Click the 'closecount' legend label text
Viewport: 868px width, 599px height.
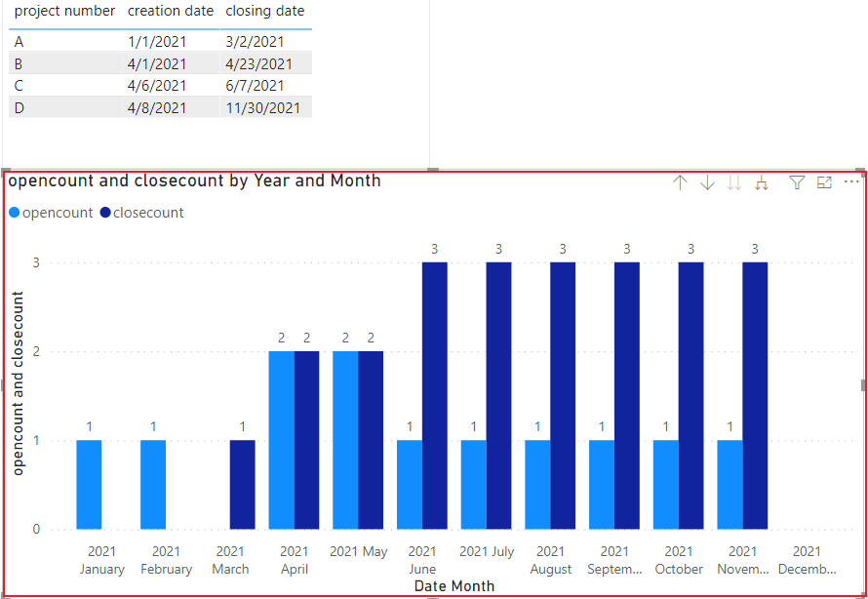(x=148, y=213)
